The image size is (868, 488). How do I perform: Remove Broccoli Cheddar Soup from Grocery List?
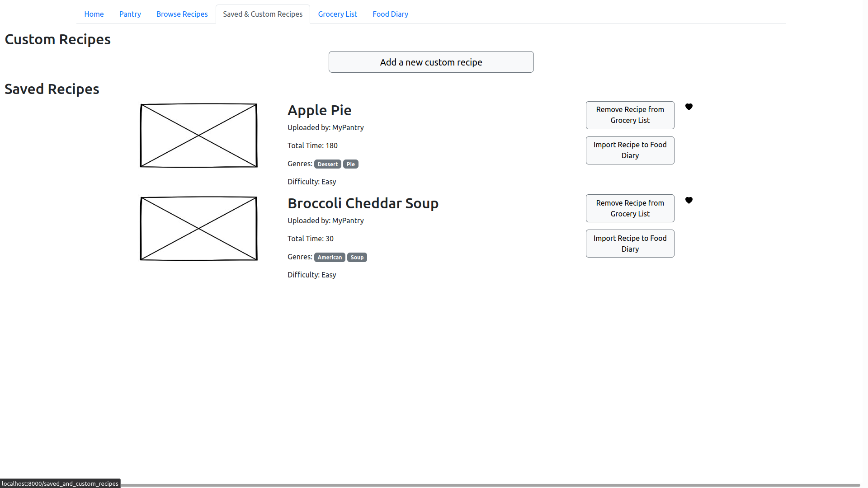(630, 208)
